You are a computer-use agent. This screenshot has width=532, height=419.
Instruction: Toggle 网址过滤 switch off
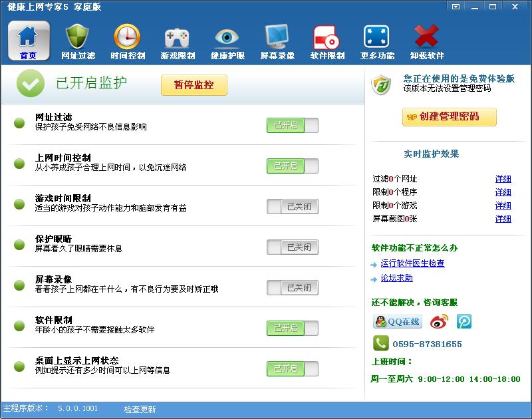(x=293, y=125)
